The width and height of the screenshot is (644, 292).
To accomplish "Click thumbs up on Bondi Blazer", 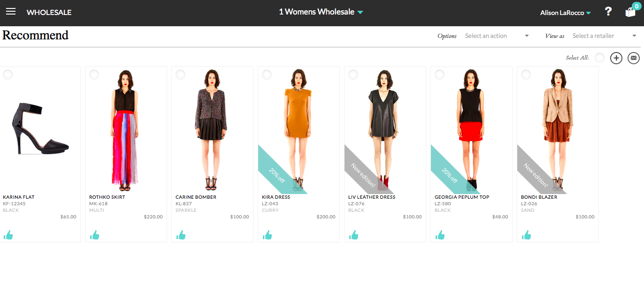I will (526, 234).
